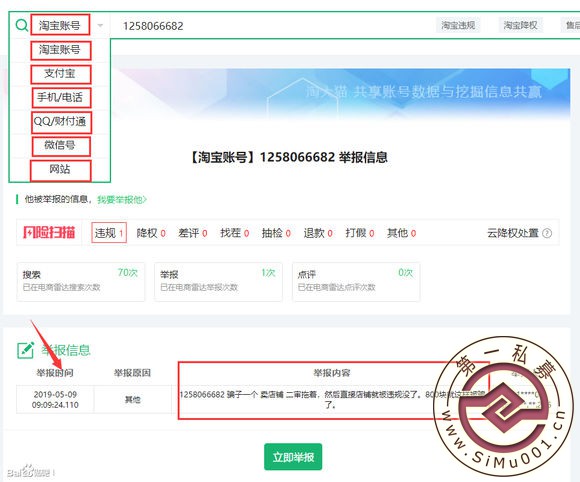Viewport: 580px width, 482px height.
Task: Select the 退款 tab
Action: pyautogui.click(x=318, y=233)
